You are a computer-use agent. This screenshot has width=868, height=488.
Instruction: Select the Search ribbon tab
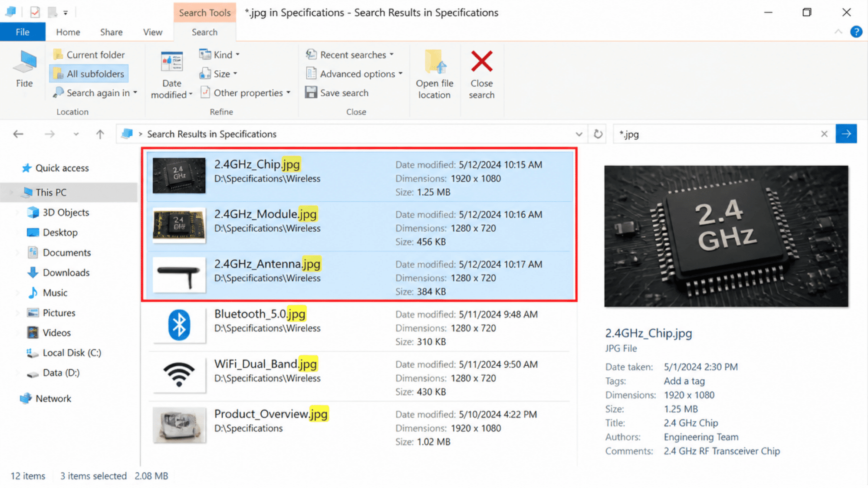pos(204,32)
